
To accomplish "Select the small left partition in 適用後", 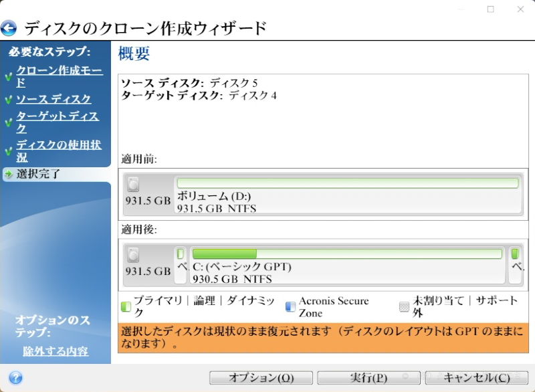I will [x=181, y=265].
